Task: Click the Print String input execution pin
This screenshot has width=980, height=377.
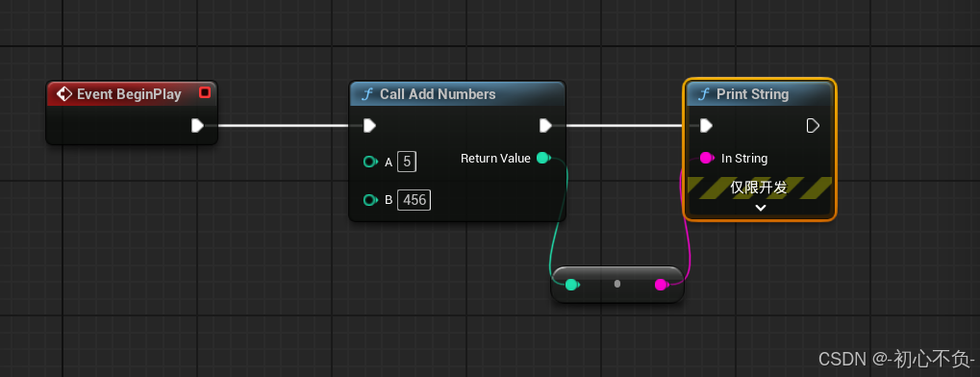Action: [x=706, y=126]
